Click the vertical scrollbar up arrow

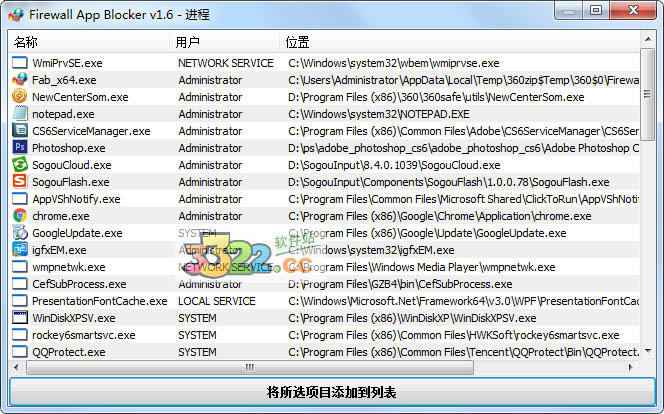coord(647,39)
